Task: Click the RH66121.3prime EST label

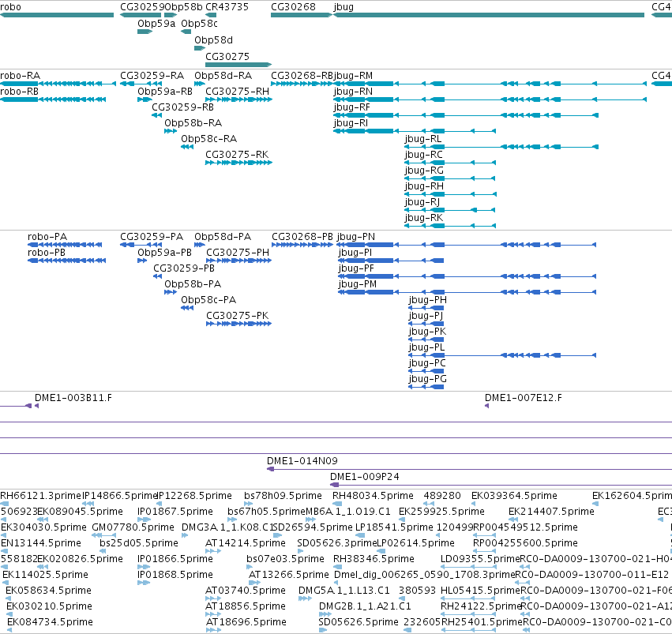Action: click(40, 496)
